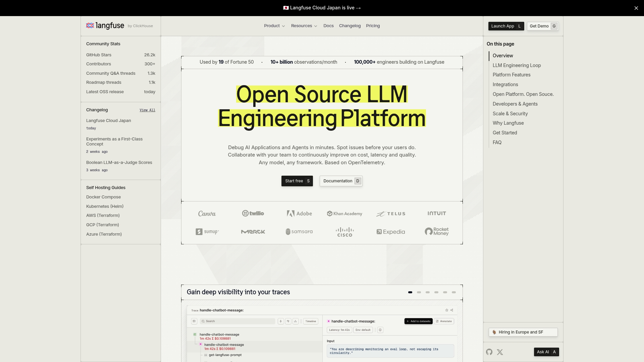Click the Ask AI button

[x=546, y=352]
